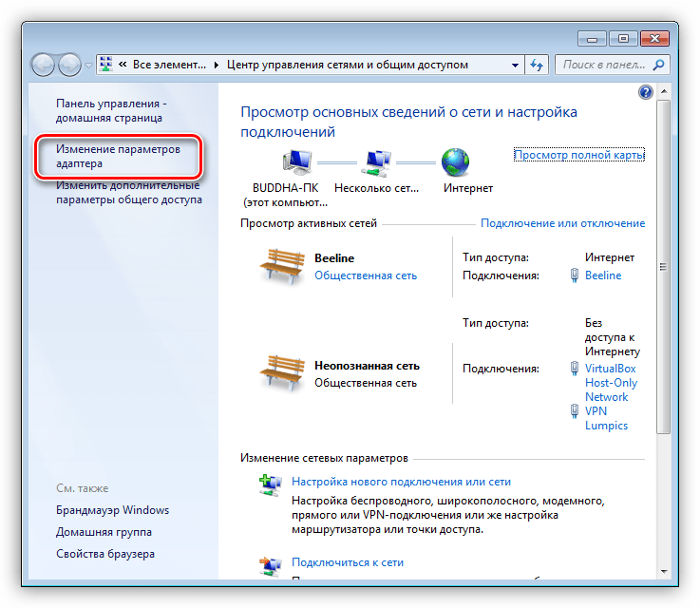
Task: Click connection icon beside VirtualBox Host-Only Network
Action: (x=575, y=369)
